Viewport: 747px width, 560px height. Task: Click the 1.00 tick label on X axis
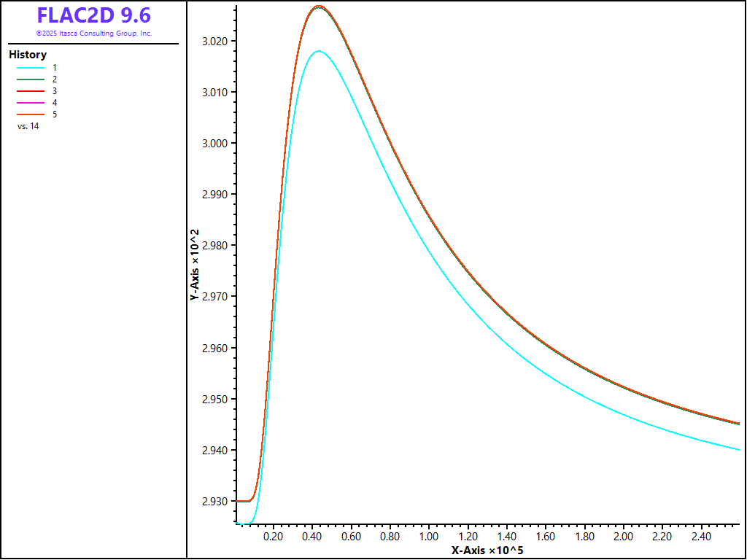(x=429, y=537)
